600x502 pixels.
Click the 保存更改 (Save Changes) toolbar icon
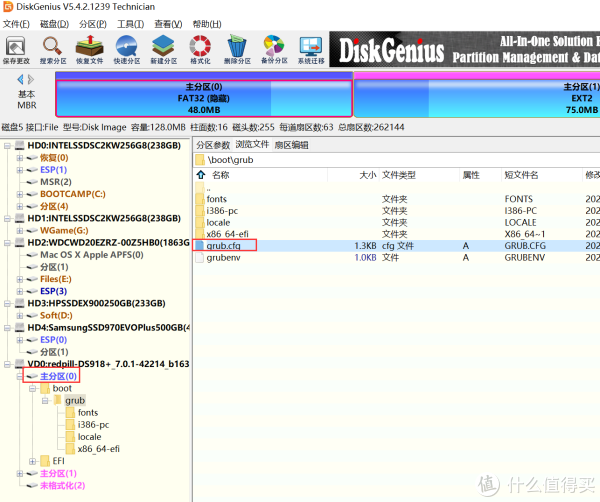[16, 48]
